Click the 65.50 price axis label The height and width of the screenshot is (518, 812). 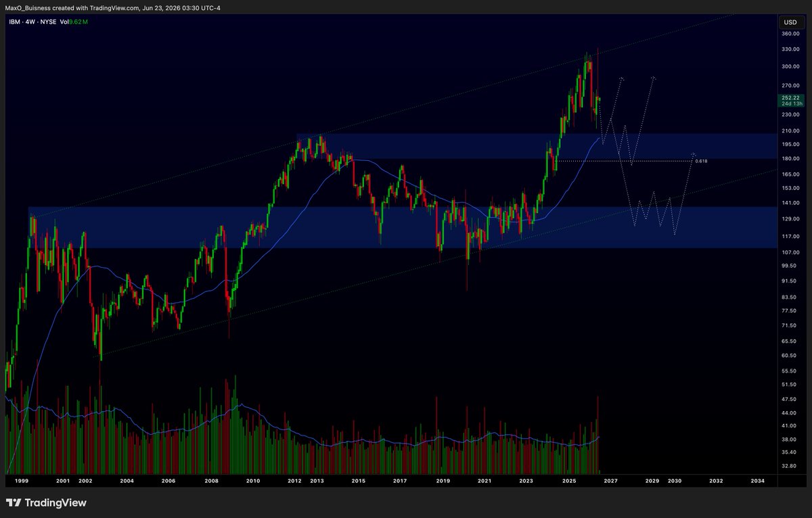tap(789, 341)
